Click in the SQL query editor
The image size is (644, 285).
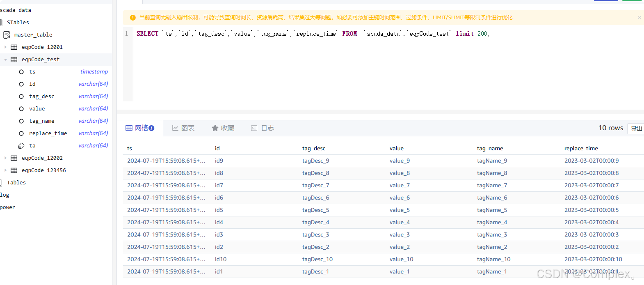(388, 63)
